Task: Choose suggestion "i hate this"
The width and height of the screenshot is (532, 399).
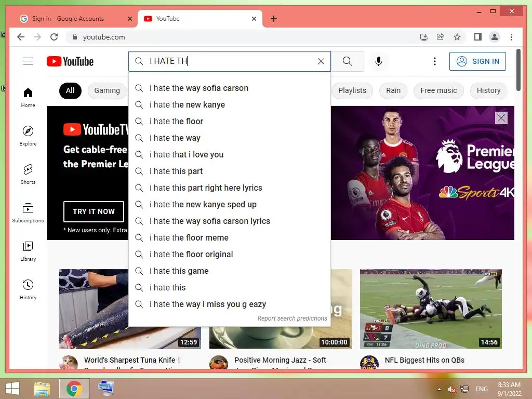Action: pyautogui.click(x=229, y=288)
